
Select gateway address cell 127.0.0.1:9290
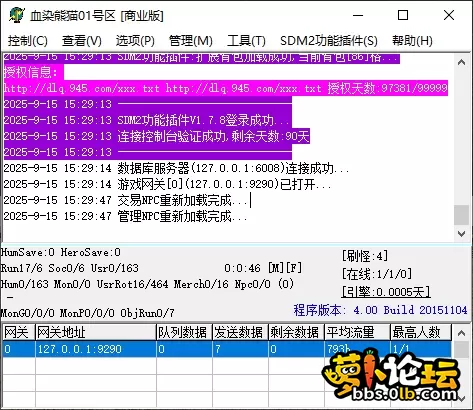[96, 349]
